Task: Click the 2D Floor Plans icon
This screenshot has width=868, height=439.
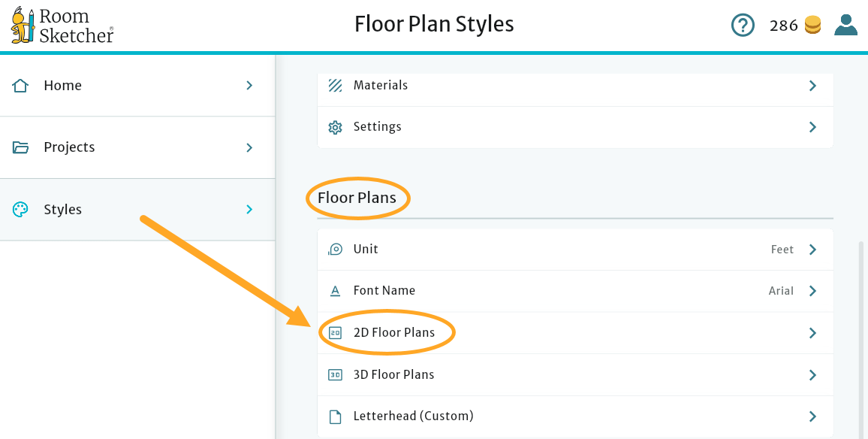Action: [x=335, y=332]
